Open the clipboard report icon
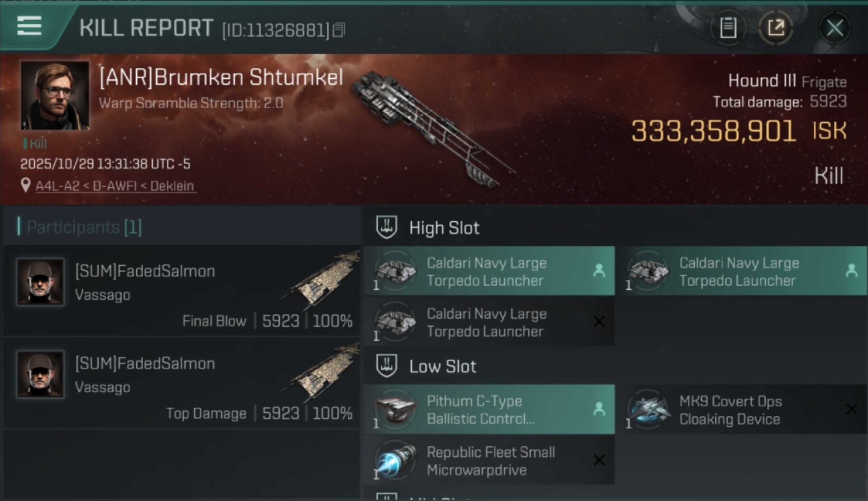 pos(728,28)
